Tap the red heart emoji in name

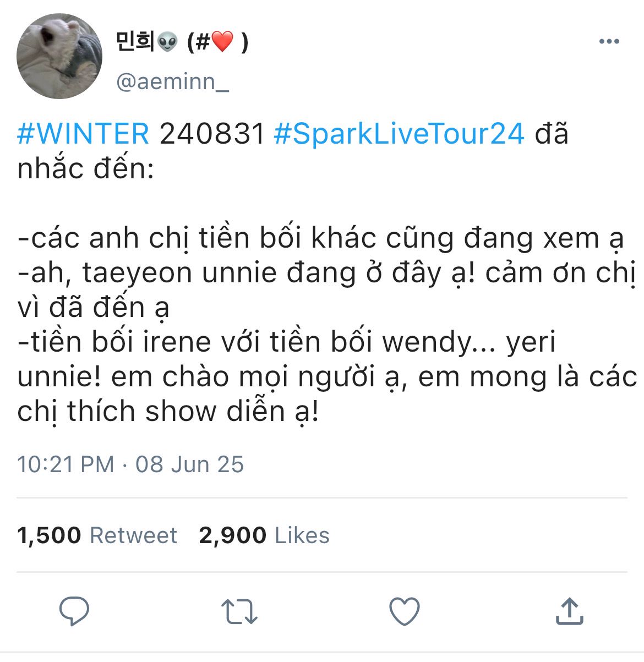point(222,42)
